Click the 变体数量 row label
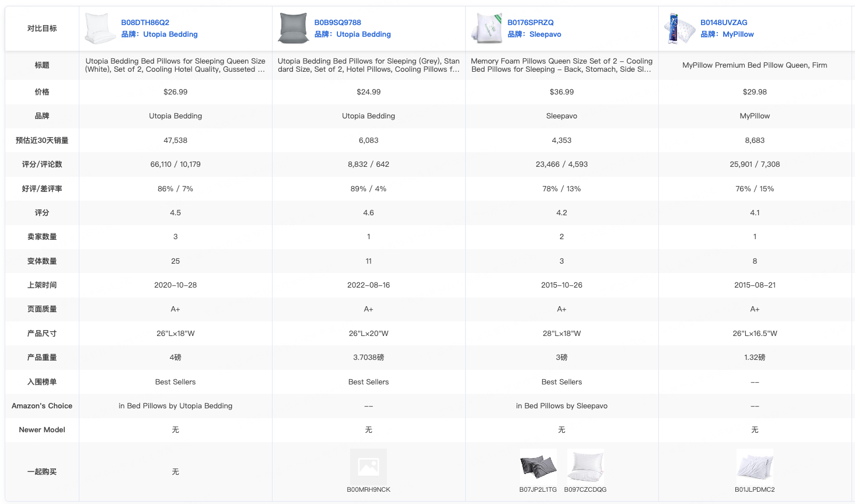 (x=42, y=261)
